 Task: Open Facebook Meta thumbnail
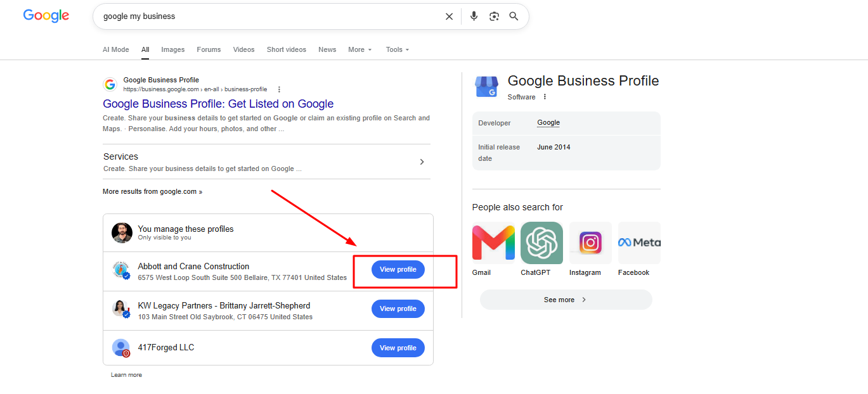(639, 243)
